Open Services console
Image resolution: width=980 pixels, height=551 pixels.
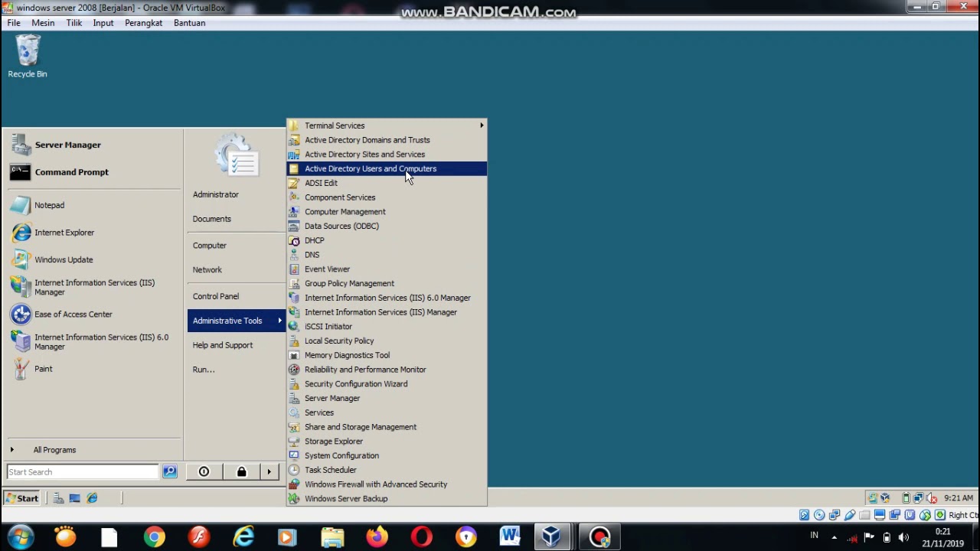click(387, 412)
